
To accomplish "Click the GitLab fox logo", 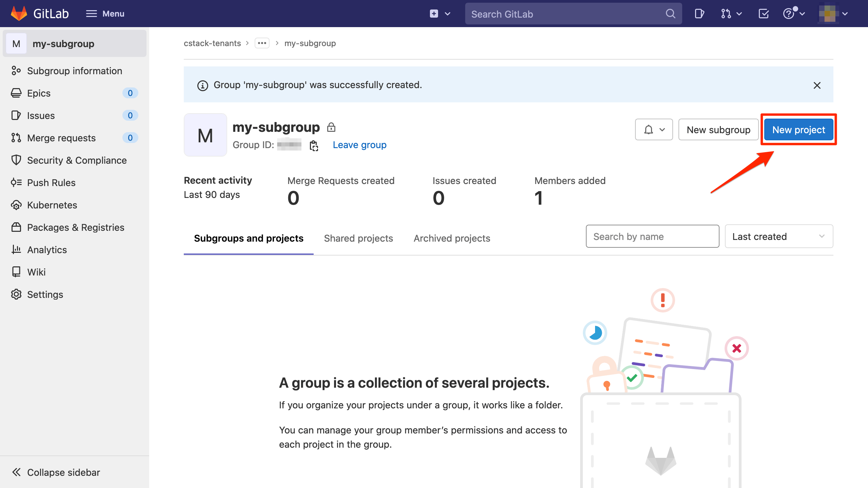I will point(19,14).
